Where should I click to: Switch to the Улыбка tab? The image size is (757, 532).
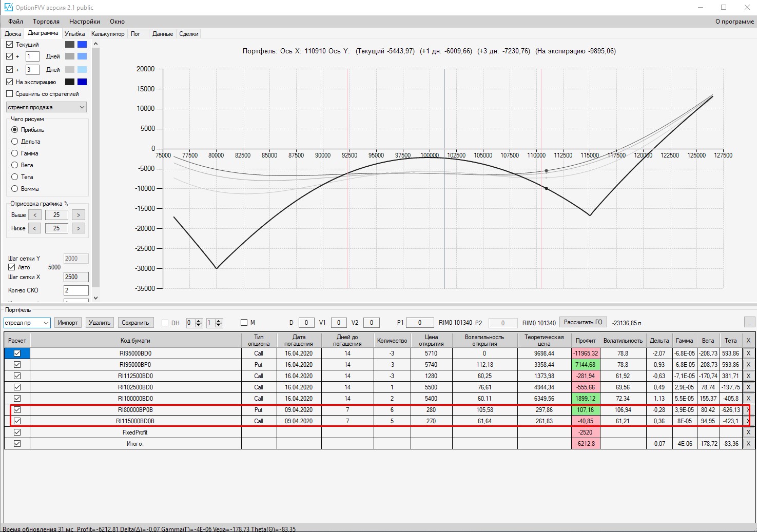pyautogui.click(x=75, y=34)
